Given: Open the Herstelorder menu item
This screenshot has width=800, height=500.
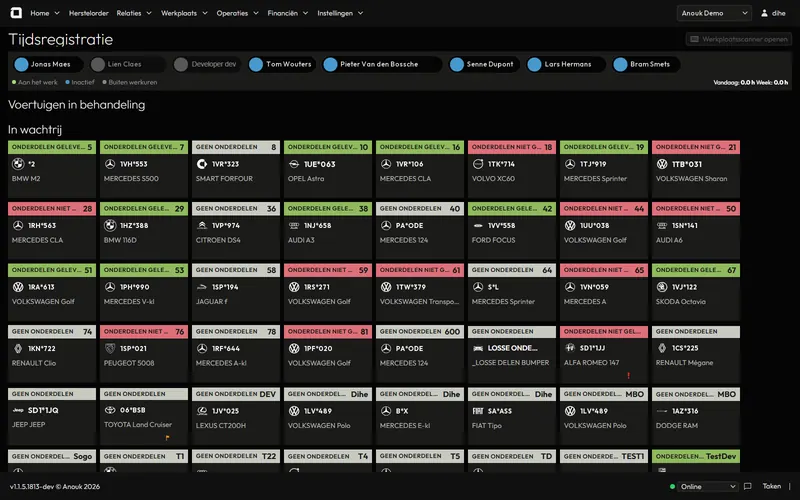Looking at the screenshot, I should tap(89, 13).
